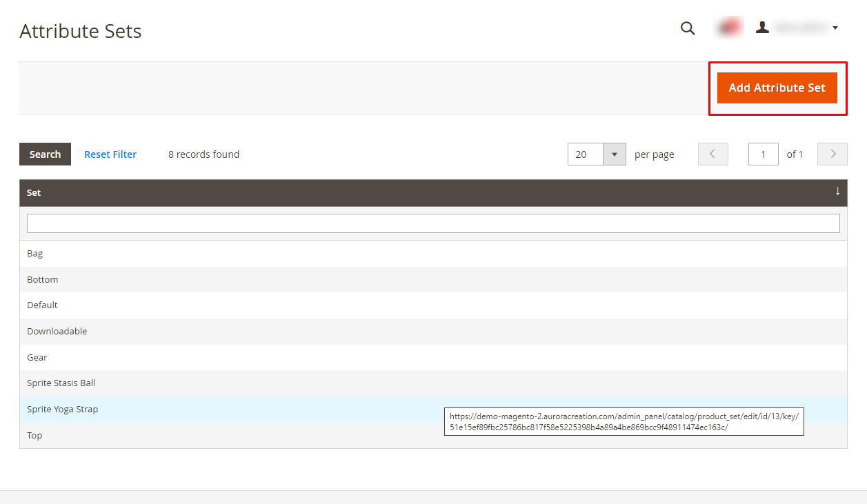Expand the admin account menu caret
Image resolution: width=867 pixels, height=504 pixels.
tap(835, 28)
